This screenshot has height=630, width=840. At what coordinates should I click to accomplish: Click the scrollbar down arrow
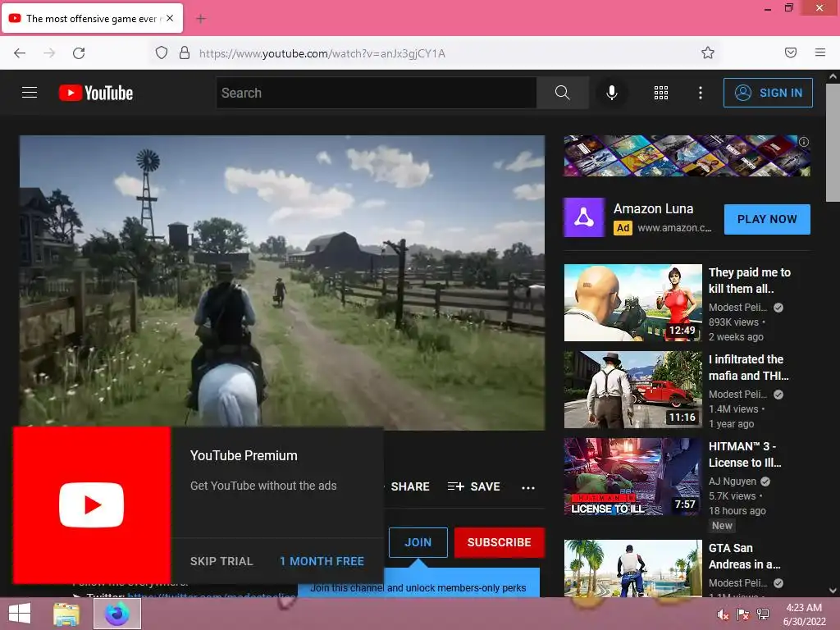tap(833, 591)
